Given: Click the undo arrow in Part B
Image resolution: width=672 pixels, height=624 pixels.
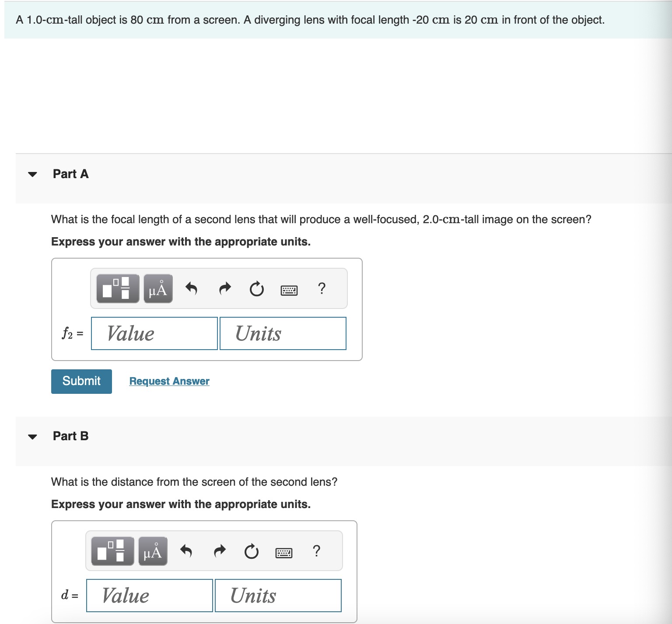Looking at the screenshot, I should (x=185, y=551).
